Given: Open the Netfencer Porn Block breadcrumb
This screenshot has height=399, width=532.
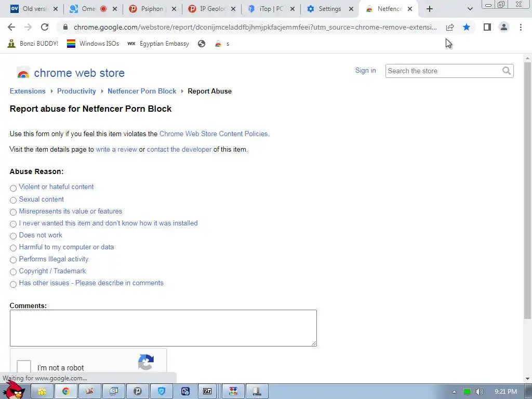Looking at the screenshot, I should point(142,91).
